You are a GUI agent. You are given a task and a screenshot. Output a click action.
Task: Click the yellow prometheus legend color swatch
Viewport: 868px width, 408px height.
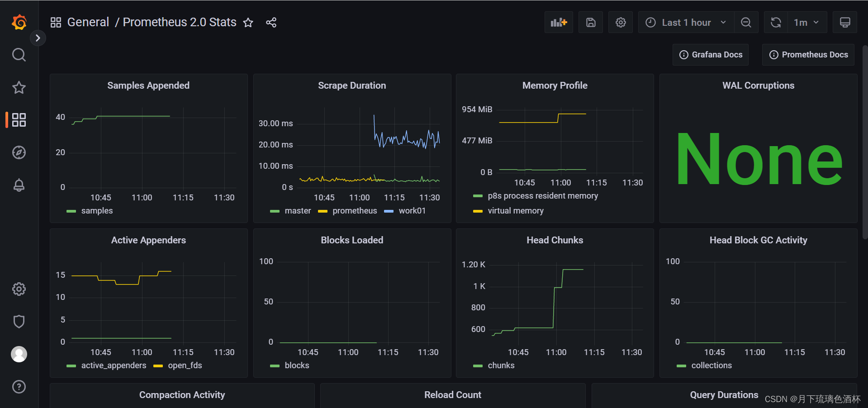click(x=323, y=211)
